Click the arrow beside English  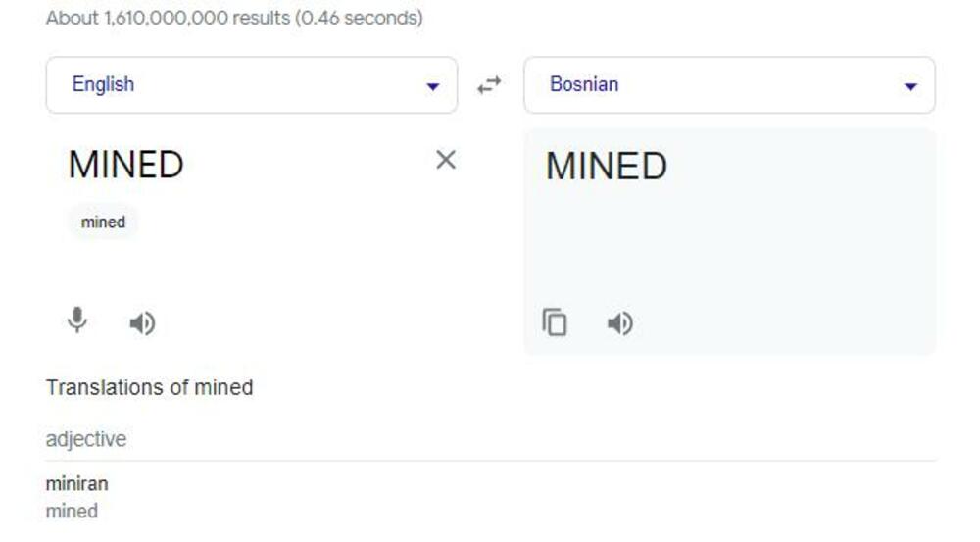click(x=432, y=86)
